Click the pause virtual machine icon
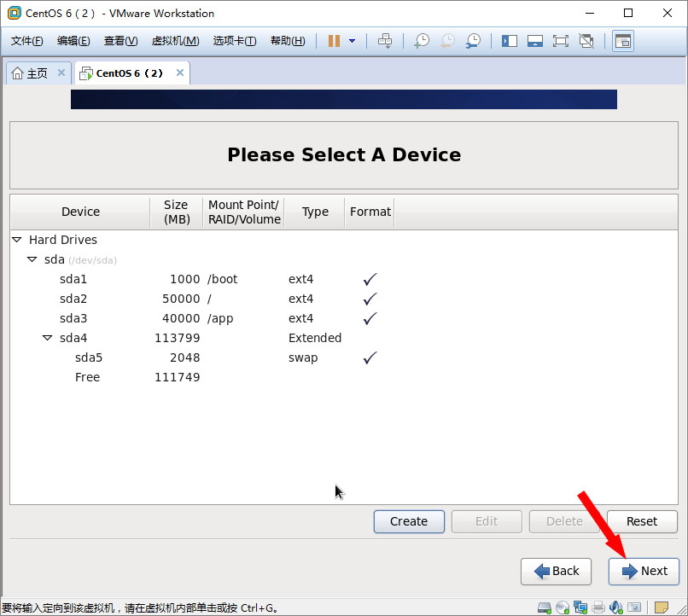 click(334, 41)
